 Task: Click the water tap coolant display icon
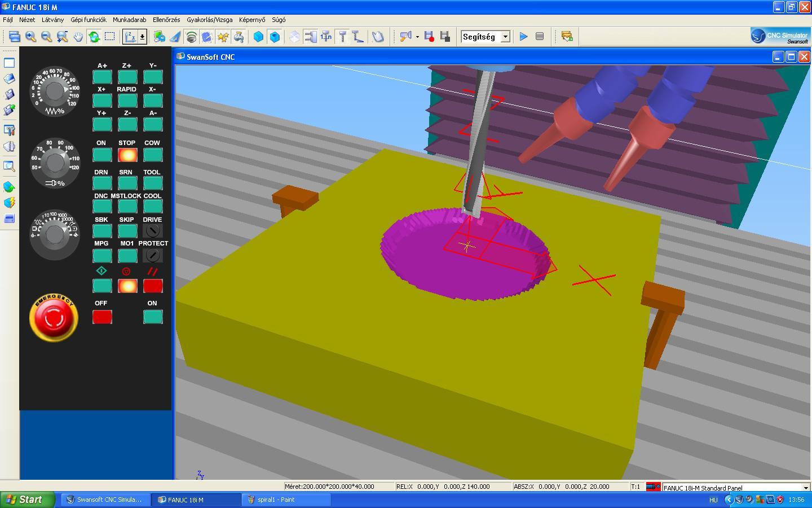click(239, 37)
